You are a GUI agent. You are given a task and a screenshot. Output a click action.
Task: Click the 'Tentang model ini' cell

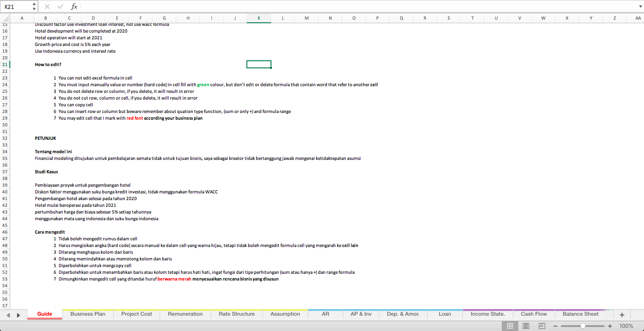[x=53, y=151]
